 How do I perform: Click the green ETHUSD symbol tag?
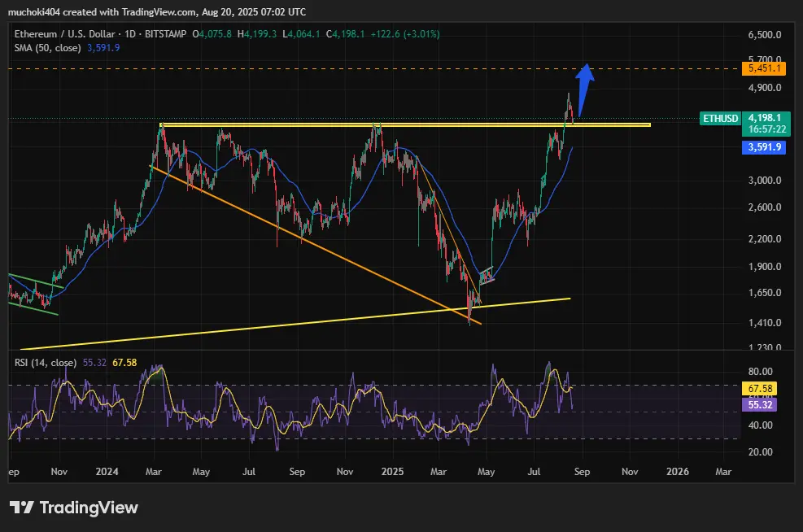click(x=721, y=119)
